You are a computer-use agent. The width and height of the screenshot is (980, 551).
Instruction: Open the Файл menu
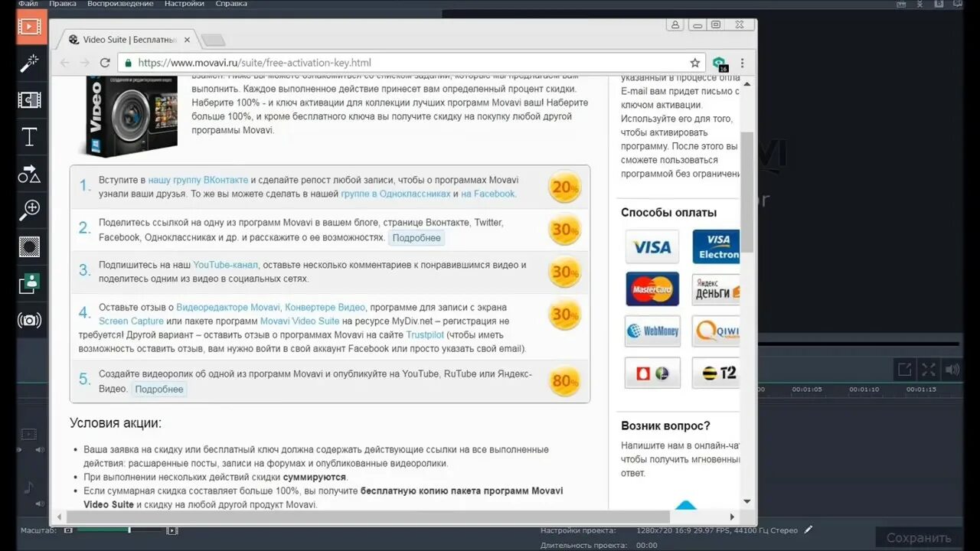tap(28, 4)
